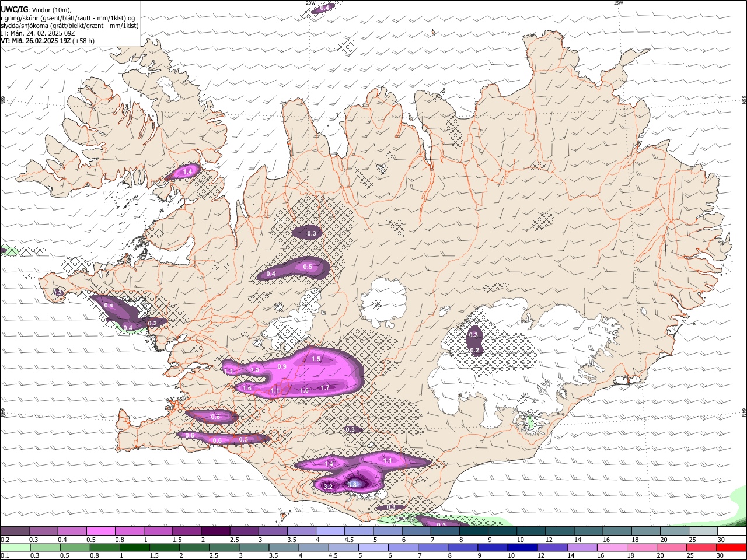Click the 1.3 value on the Snæfellsnes tip
This screenshot has width=747, height=560.
click(58, 292)
